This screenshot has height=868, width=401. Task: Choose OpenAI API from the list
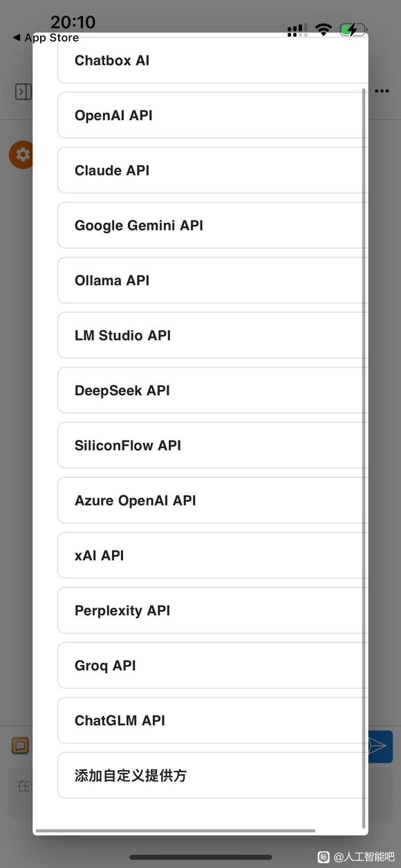(x=212, y=115)
